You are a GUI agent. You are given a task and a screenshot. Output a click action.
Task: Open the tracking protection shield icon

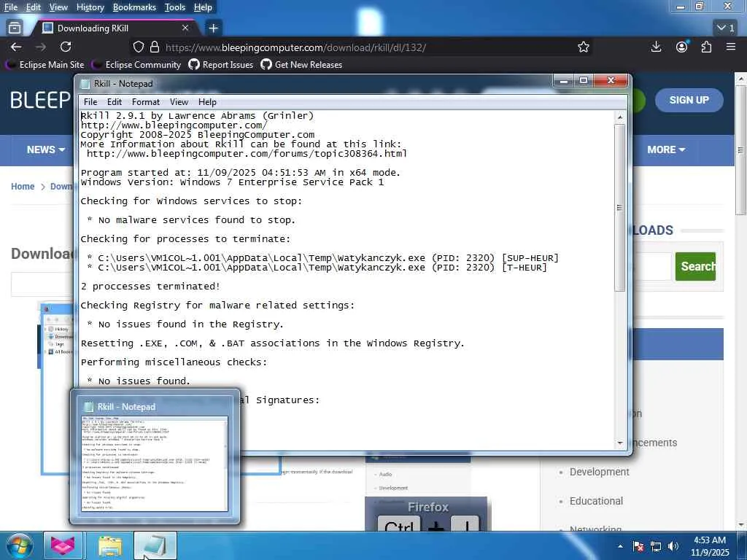click(x=138, y=47)
